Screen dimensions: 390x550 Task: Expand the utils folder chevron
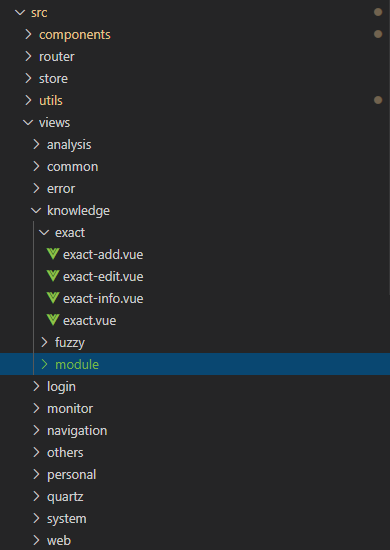pyautogui.click(x=28, y=100)
